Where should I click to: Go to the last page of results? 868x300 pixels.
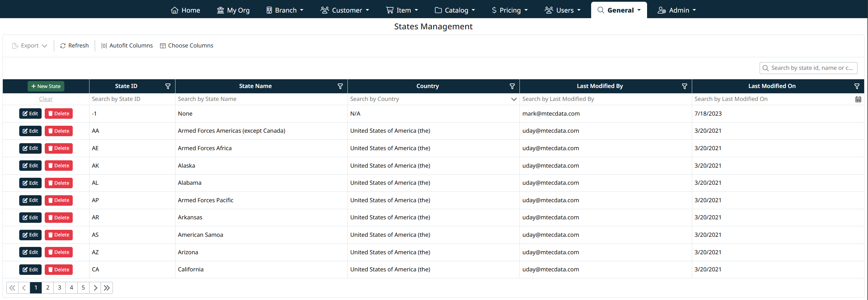(107, 288)
